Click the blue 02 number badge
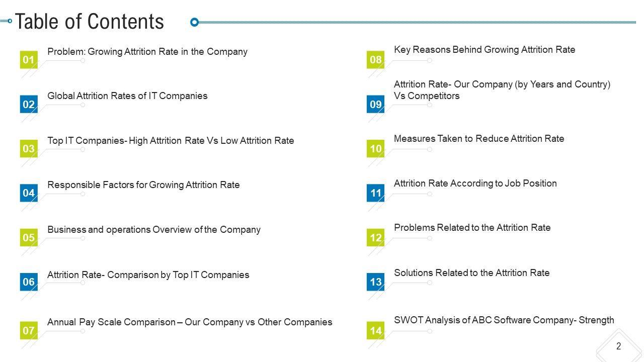Viewport: 644px width, 362px height. pos(29,105)
